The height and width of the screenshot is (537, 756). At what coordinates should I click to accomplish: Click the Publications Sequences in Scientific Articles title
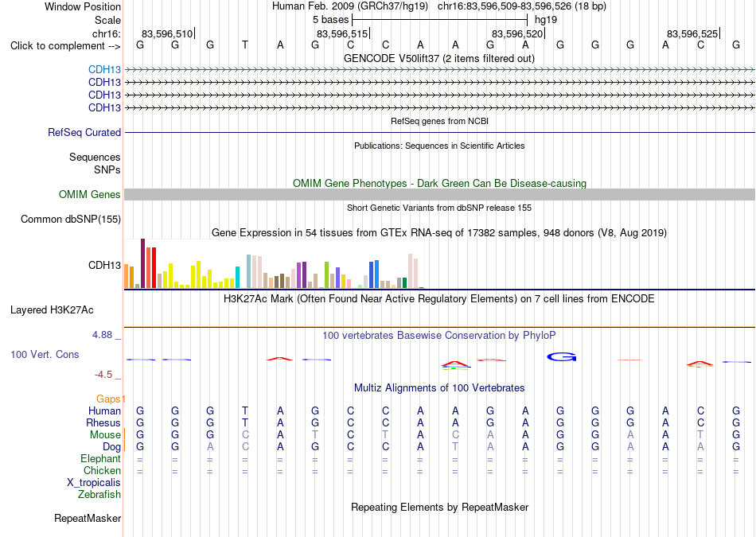point(439,146)
